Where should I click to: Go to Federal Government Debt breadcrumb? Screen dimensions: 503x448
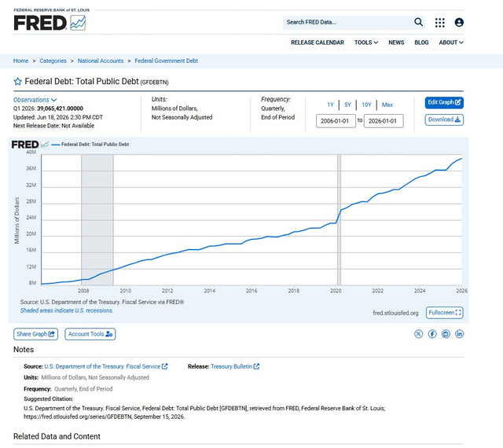166,61
